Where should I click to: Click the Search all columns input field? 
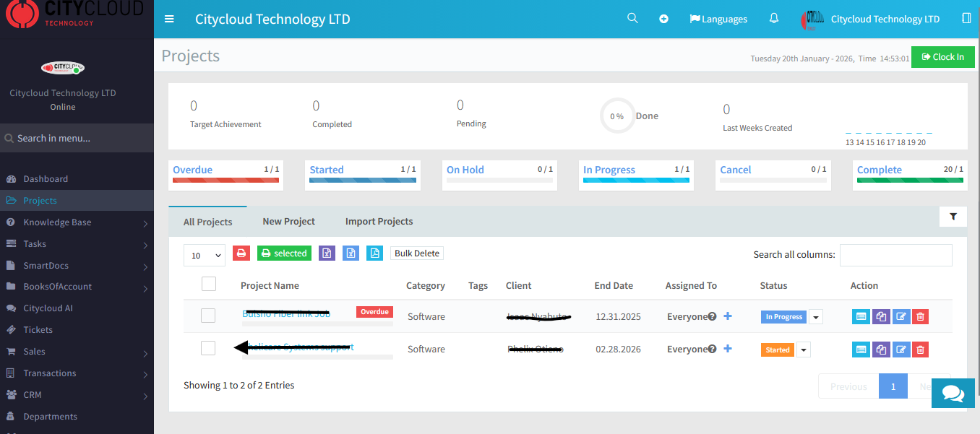coord(896,255)
